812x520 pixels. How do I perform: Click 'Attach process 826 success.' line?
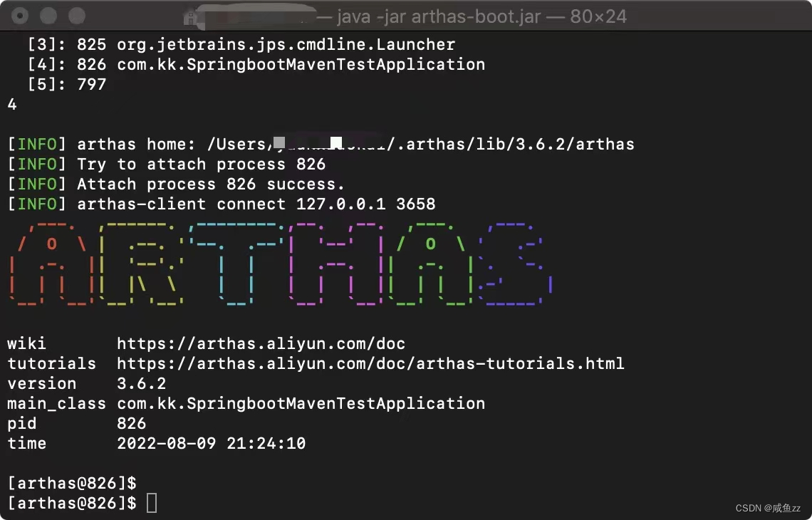(176, 184)
